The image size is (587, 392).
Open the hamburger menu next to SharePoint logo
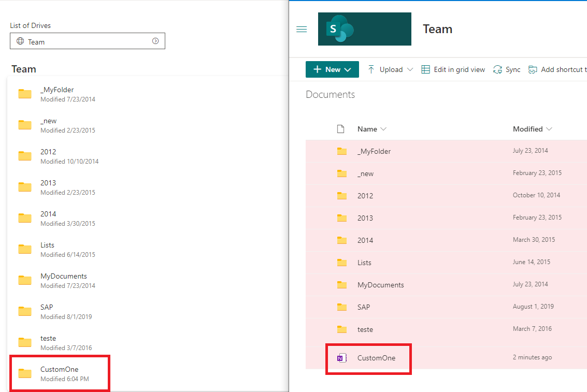click(302, 30)
